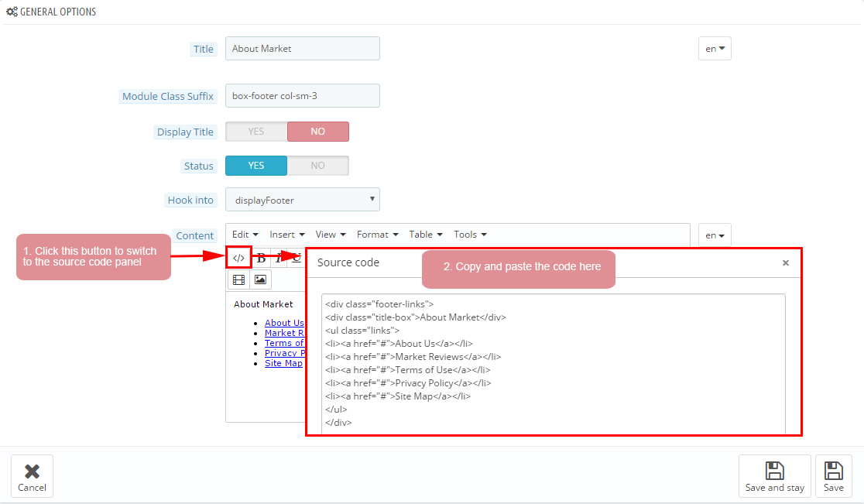Open the source code editor button

tap(238, 258)
